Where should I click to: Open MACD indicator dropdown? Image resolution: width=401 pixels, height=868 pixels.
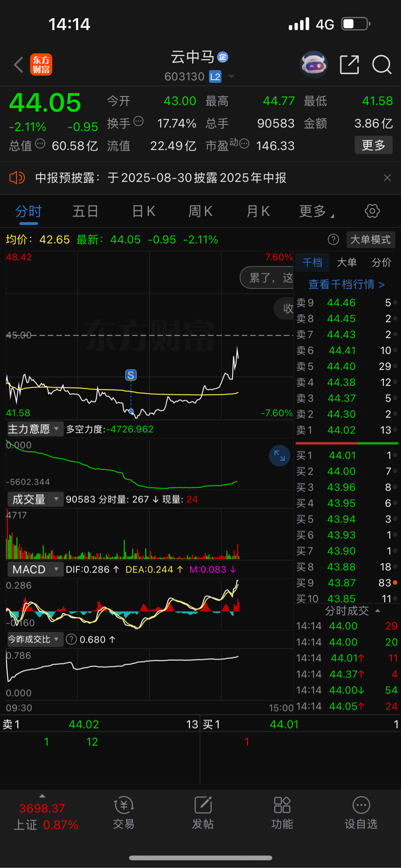click(x=35, y=569)
